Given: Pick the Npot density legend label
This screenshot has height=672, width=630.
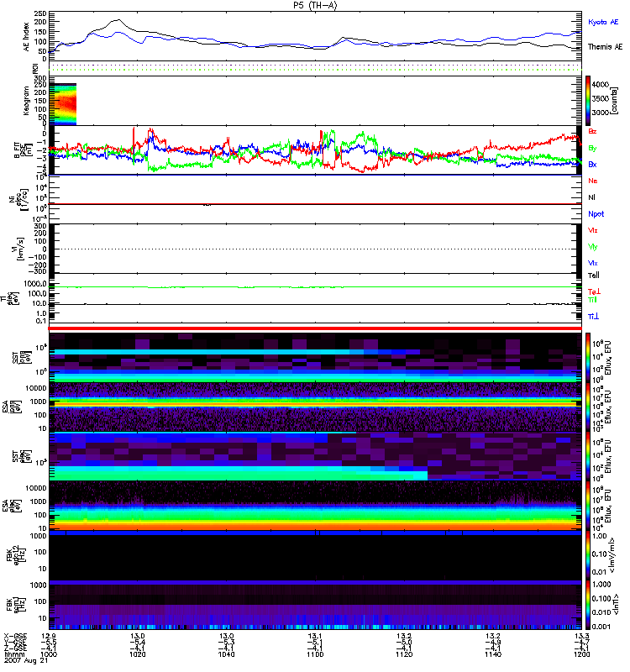Looking at the screenshot, I should click(x=596, y=213).
